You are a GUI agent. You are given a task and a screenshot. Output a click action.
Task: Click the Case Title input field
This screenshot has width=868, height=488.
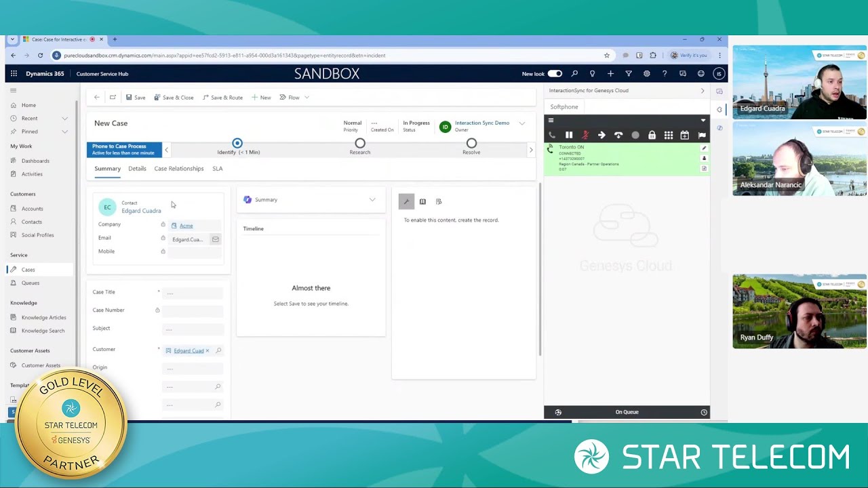point(193,293)
